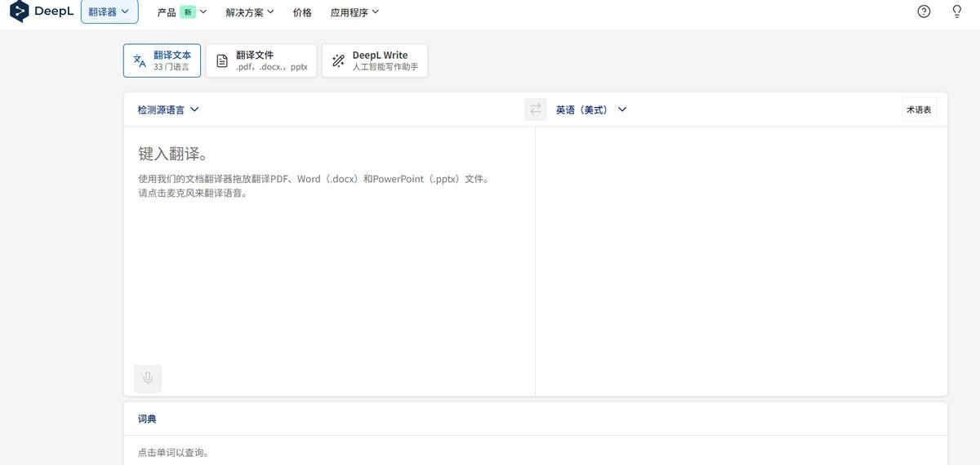Open the 英语（美式） target language dropdown
This screenshot has height=465, width=980.
(x=591, y=110)
